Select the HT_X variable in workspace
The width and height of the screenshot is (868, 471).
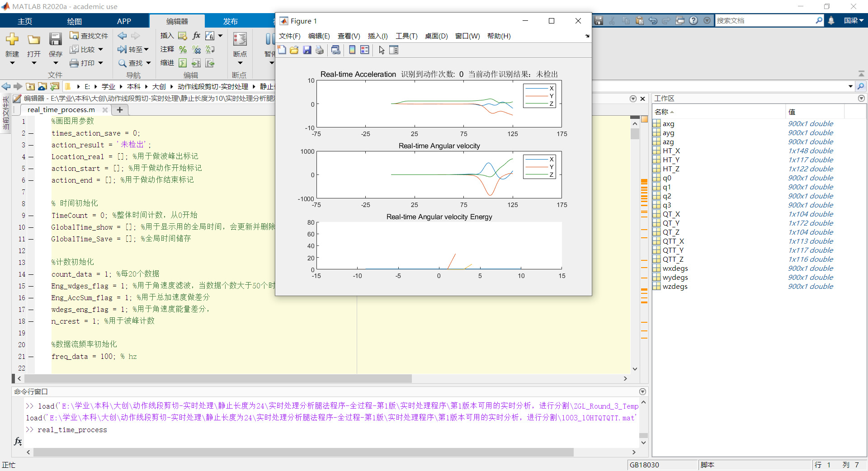click(671, 151)
